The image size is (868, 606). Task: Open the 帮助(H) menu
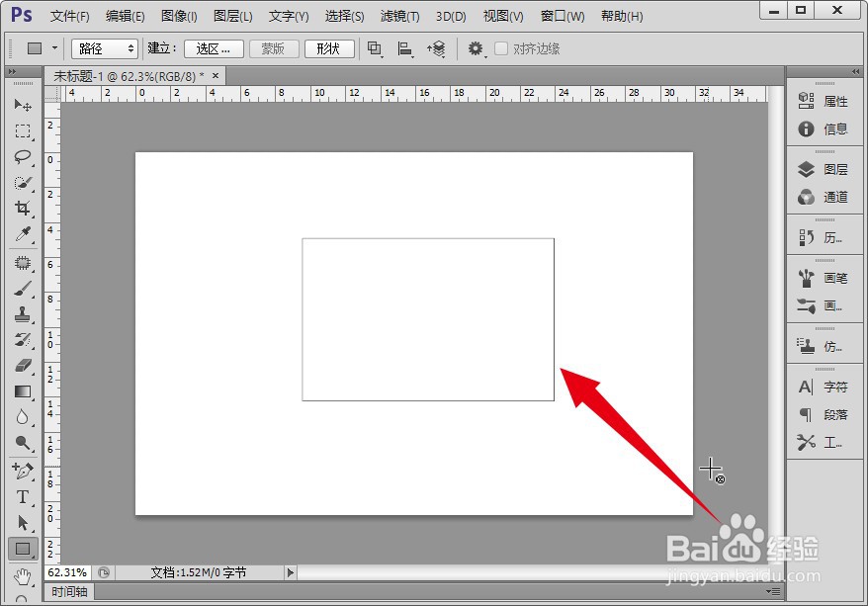click(x=622, y=17)
